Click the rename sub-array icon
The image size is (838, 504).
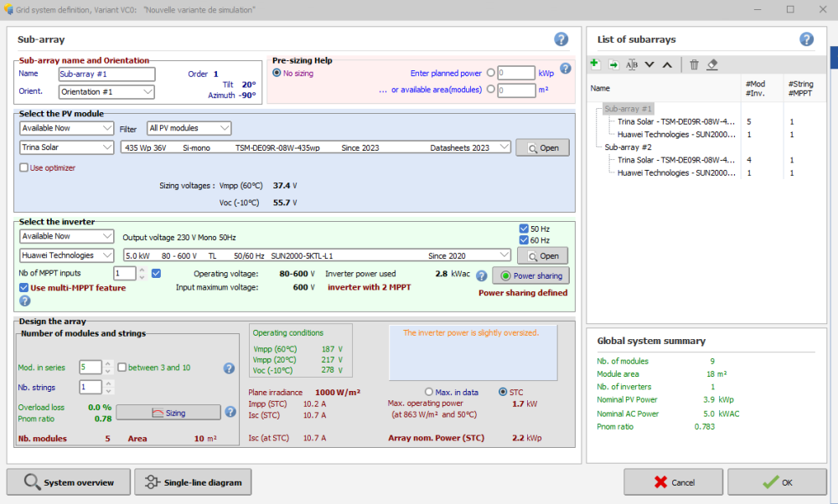(x=632, y=64)
